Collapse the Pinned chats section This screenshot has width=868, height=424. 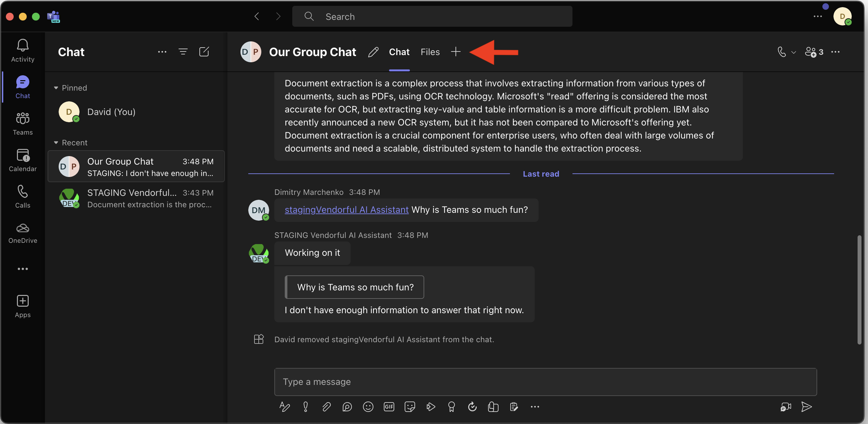click(56, 88)
